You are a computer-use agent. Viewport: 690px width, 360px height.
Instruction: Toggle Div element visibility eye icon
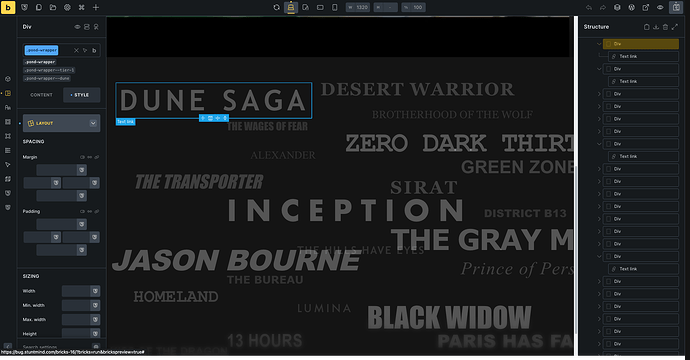[x=77, y=27]
